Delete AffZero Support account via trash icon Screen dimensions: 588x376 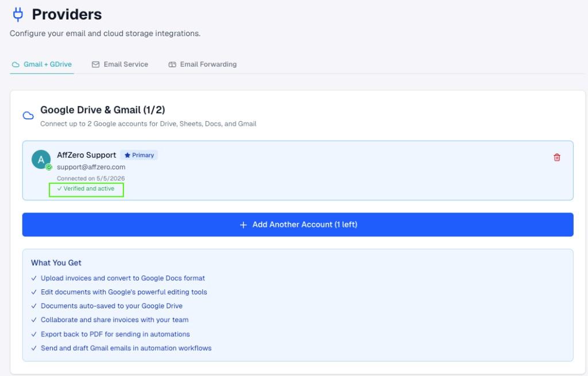pyautogui.click(x=557, y=157)
